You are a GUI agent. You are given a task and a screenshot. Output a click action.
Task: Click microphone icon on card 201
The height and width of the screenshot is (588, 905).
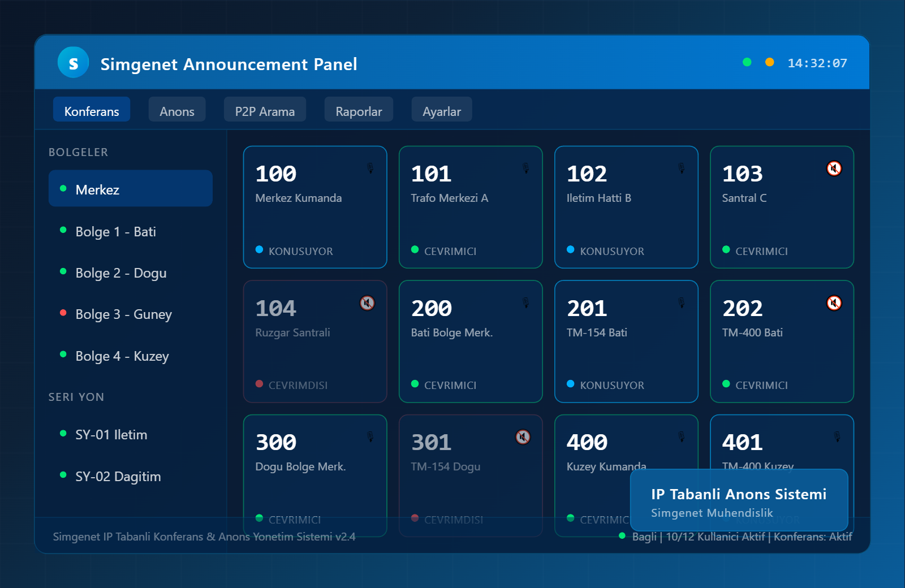(681, 303)
